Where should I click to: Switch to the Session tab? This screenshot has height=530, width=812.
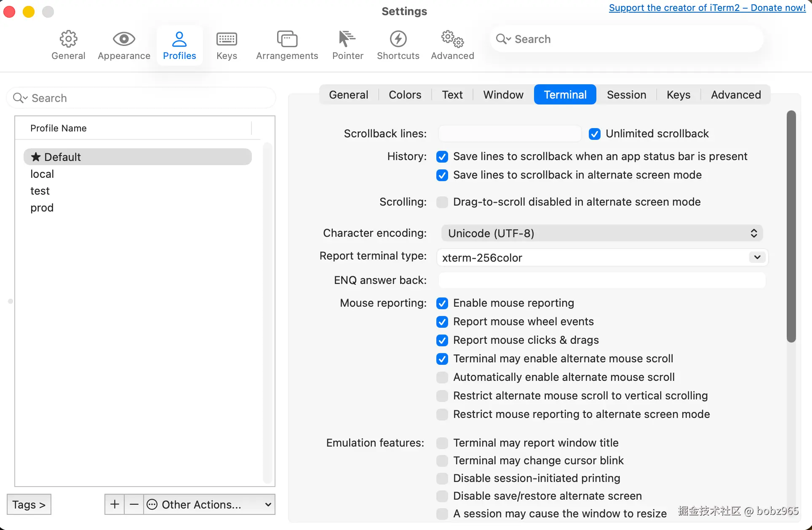point(626,95)
